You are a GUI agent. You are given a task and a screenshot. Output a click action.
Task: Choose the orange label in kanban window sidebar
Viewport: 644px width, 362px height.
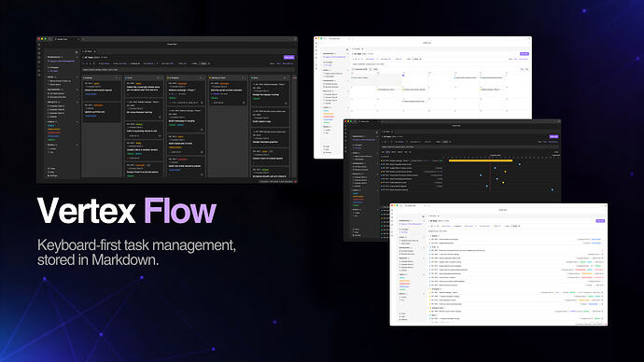tap(54, 130)
